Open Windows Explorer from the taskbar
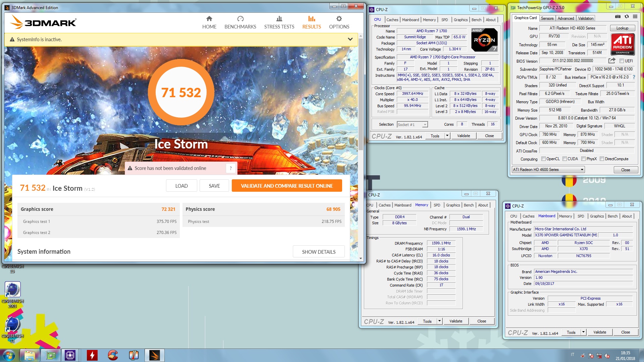Screen dimensions: 644x362 click(30, 355)
